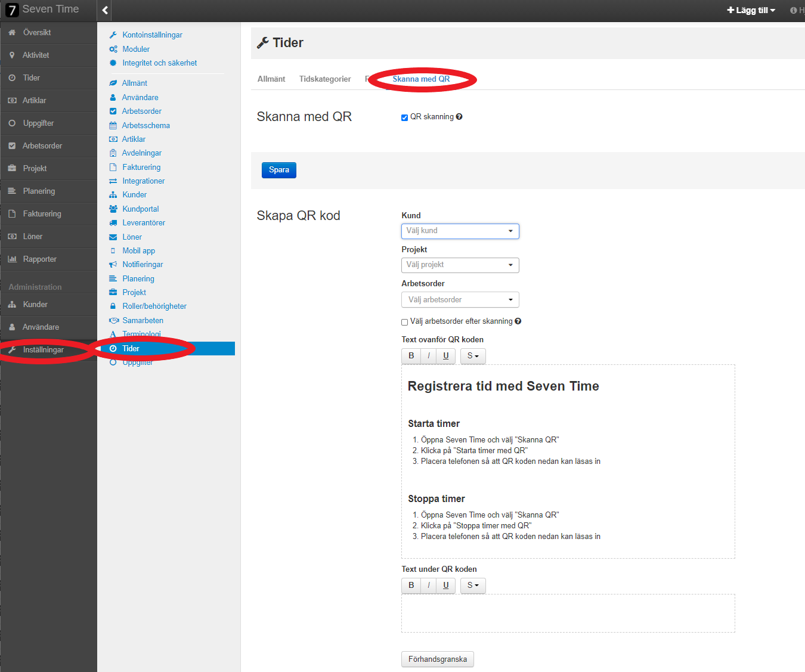Click the Spara button
Image resolution: width=805 pixels, height=672 pixels.
pyautogui.click(x=279, y=170)
